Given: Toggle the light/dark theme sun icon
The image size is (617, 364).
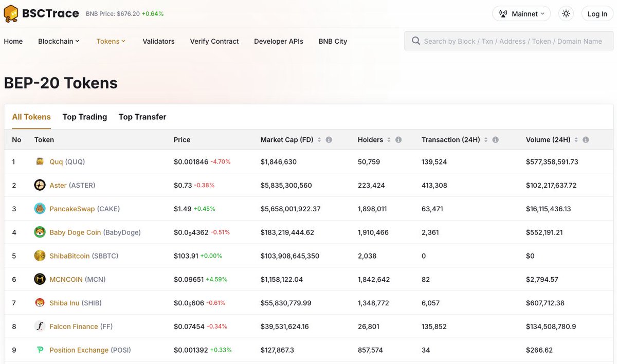Looking at the screenshot, I should (x=566, y=14).
